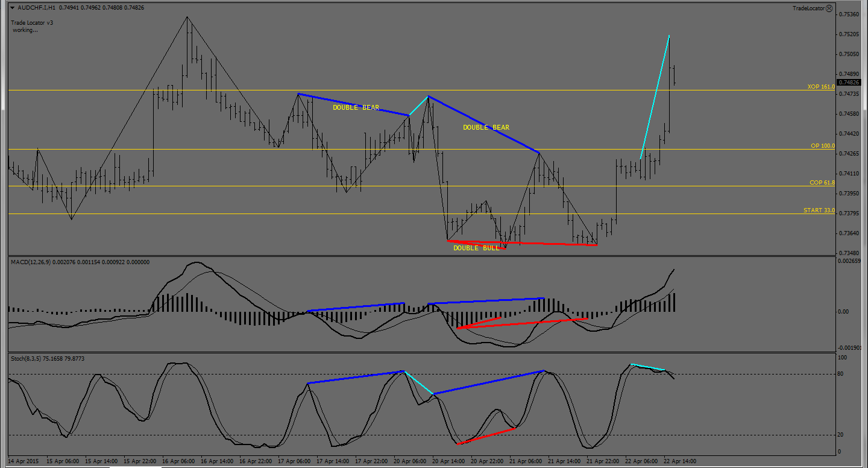
Task: Click the TradeLocator sad-face expert advisor icon
Action: tap(829, 8)
